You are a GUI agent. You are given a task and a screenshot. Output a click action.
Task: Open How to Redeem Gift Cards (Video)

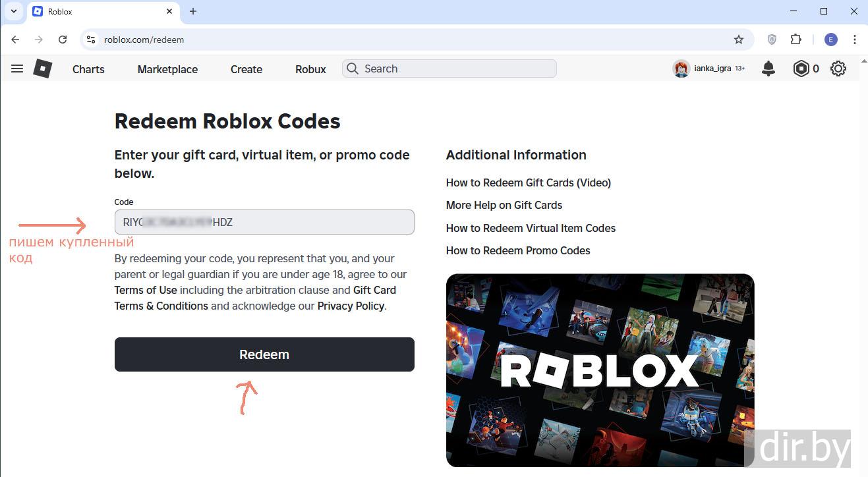click(x=529, y=182)
